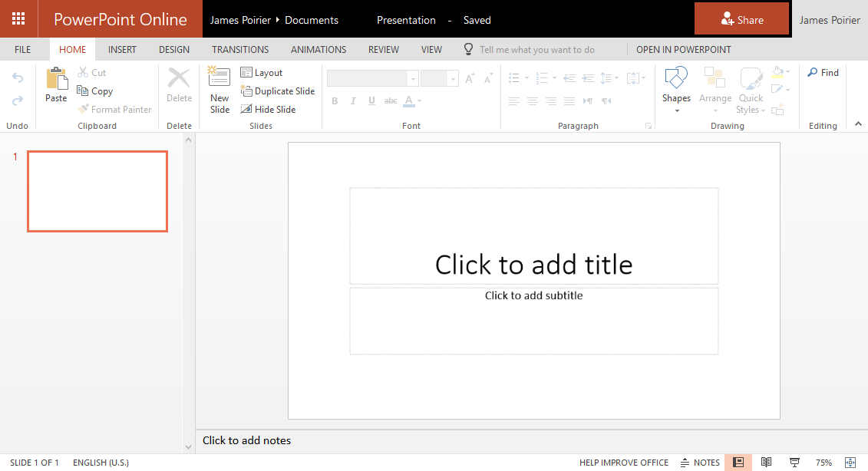Switch to the REVIEW tab
This screenshot has height=471, width=868.
click(x=384, y=49)
